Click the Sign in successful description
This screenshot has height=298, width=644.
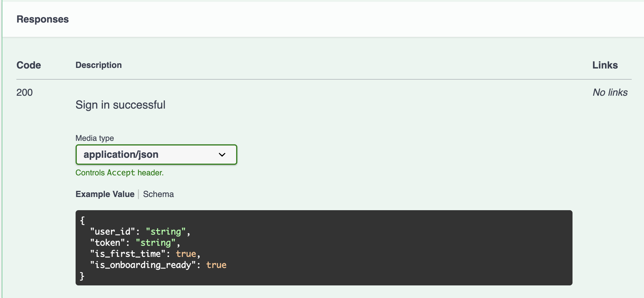tap(120, 105)
